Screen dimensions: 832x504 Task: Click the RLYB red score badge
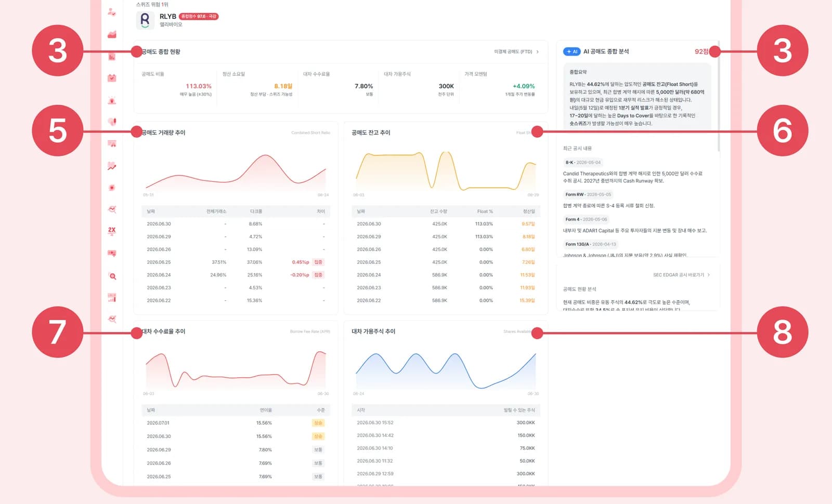point(199,17)
